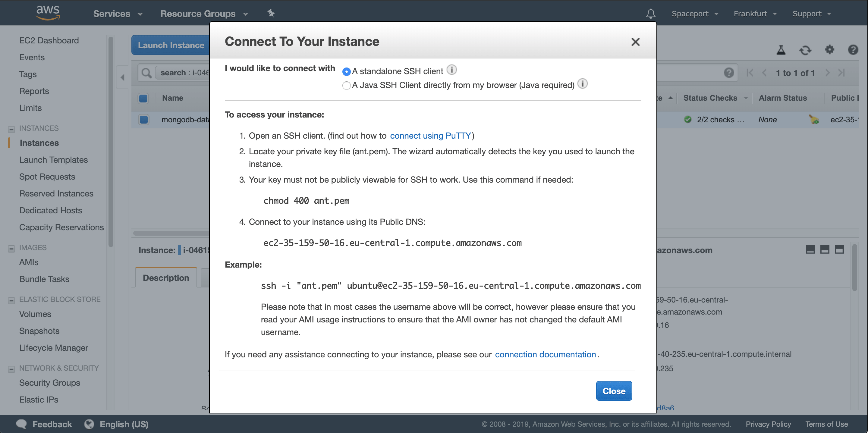Toggle checkbox for mongodb instance row
Image resolution: width=868 pixels, height=433 pixels.
coord(143,120)
